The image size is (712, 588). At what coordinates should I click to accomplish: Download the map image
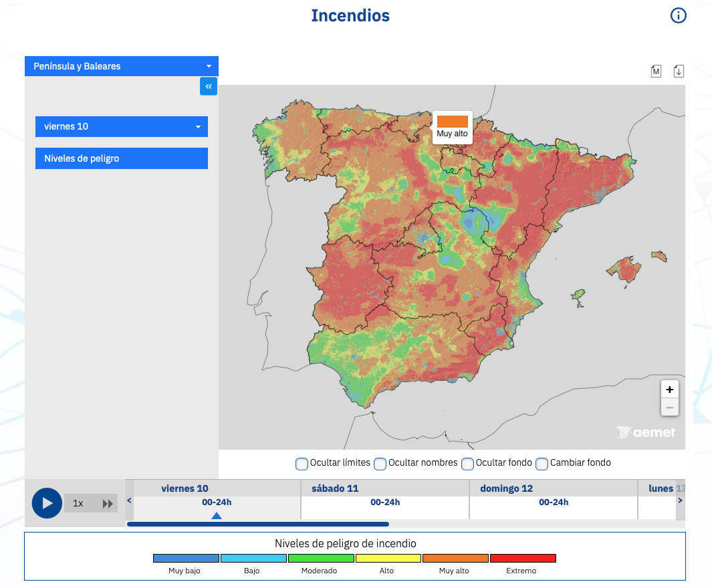point(679,71)
